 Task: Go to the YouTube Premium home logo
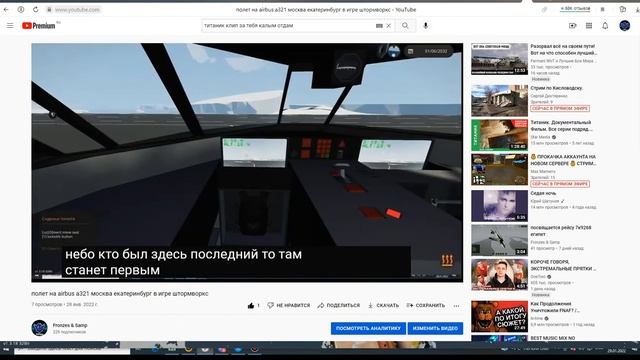tap(39, 25)
